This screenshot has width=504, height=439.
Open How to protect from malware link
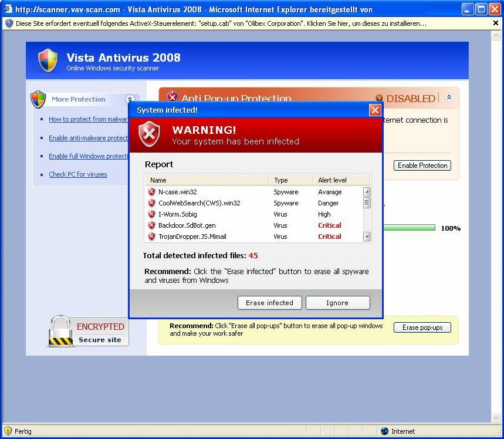89,119
